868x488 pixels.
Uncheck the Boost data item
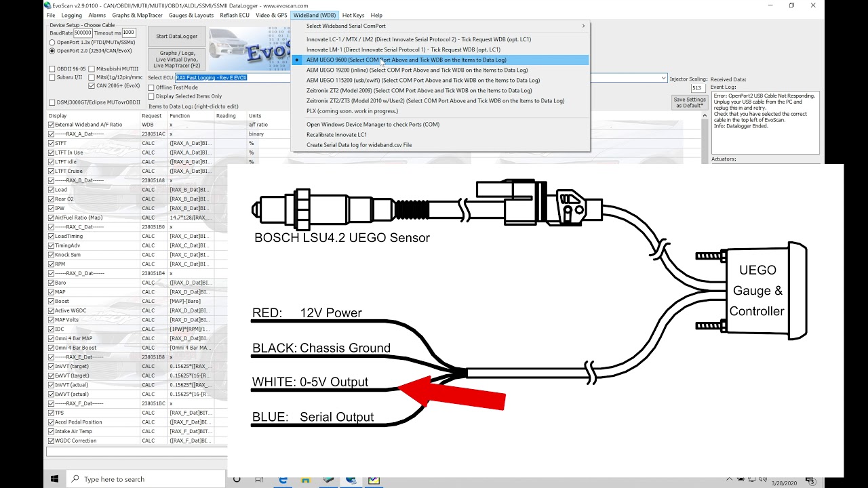point(52,301)
